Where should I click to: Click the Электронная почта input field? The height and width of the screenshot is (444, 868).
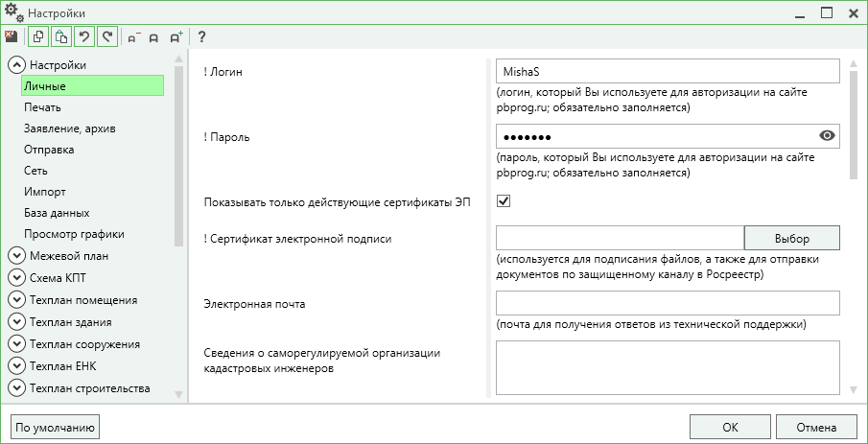click(668, 303)
